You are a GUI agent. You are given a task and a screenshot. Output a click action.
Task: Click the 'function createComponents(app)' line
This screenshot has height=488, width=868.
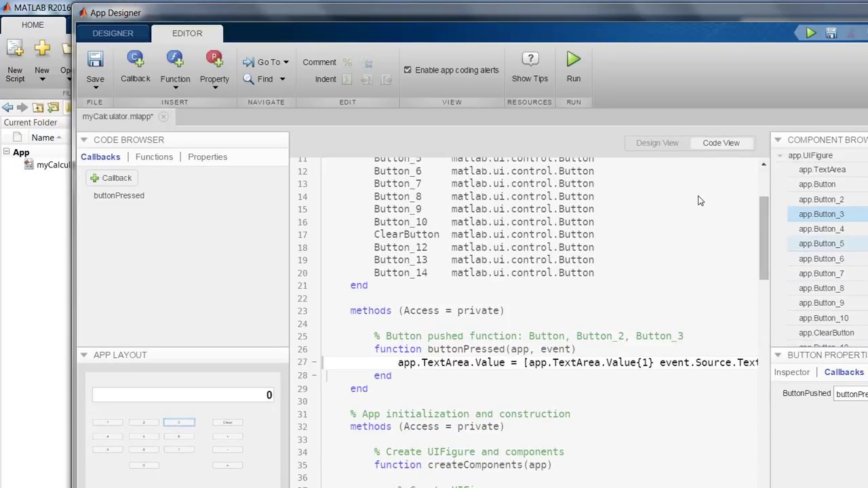tap(463, 465)
